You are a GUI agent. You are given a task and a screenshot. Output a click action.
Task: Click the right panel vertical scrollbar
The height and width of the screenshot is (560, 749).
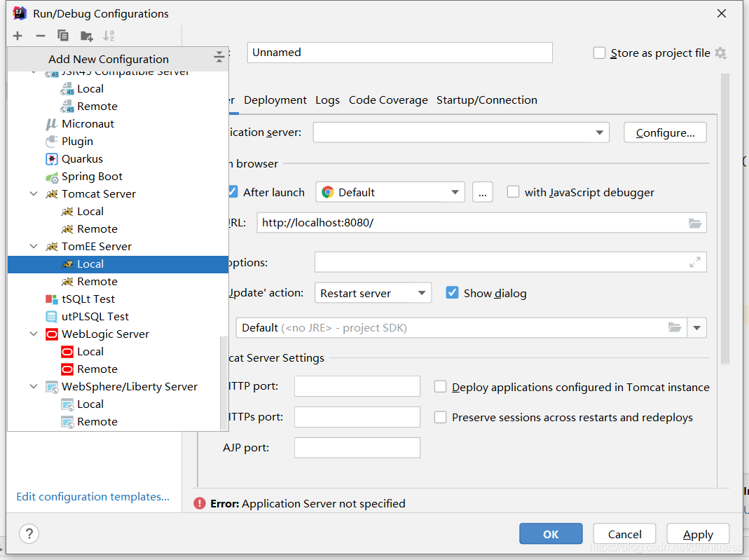(725, 219)
